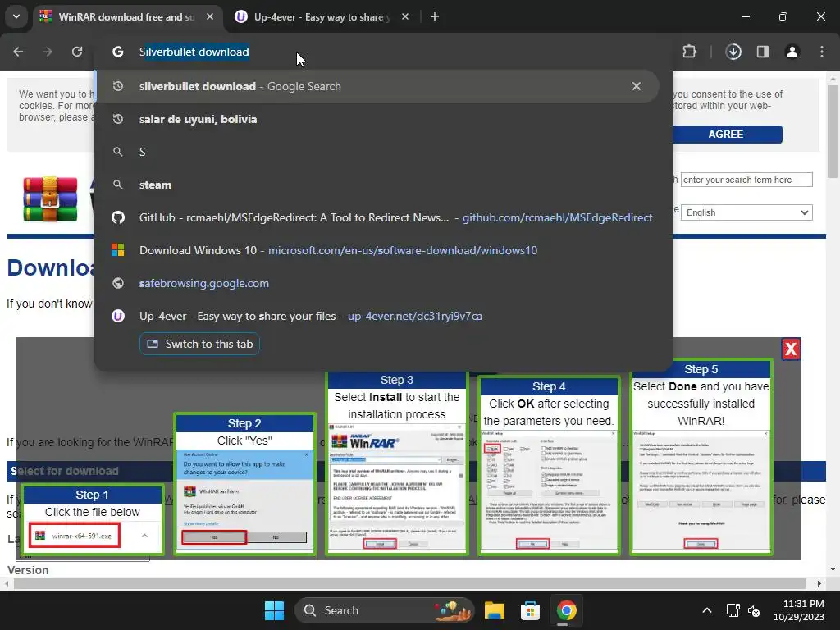Image resolution: width=840 pixels, height=630 pixels.
Task: Click the winrar-x64-591.exe file in Step 1
Action: tap(75, 536)
